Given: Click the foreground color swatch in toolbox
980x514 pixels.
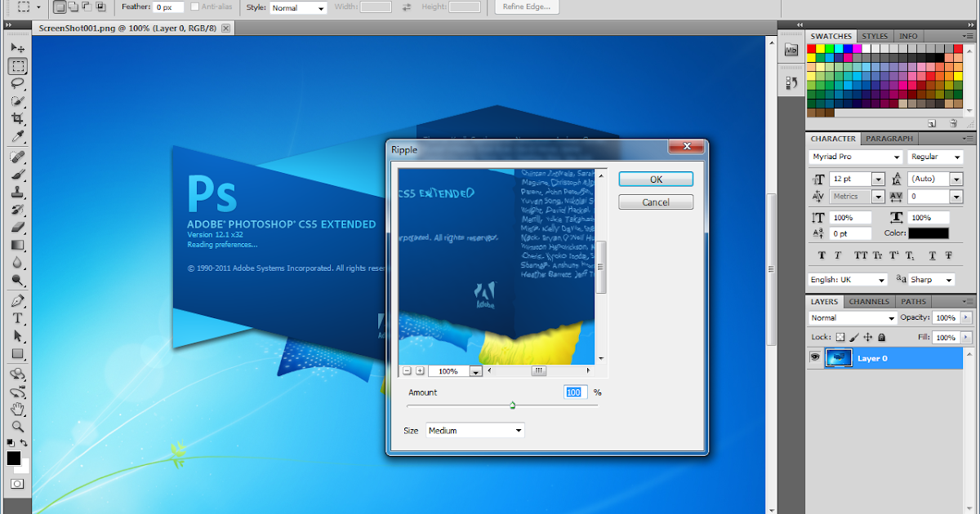Looking at the screenshot, I should click(x=14, y=459).
